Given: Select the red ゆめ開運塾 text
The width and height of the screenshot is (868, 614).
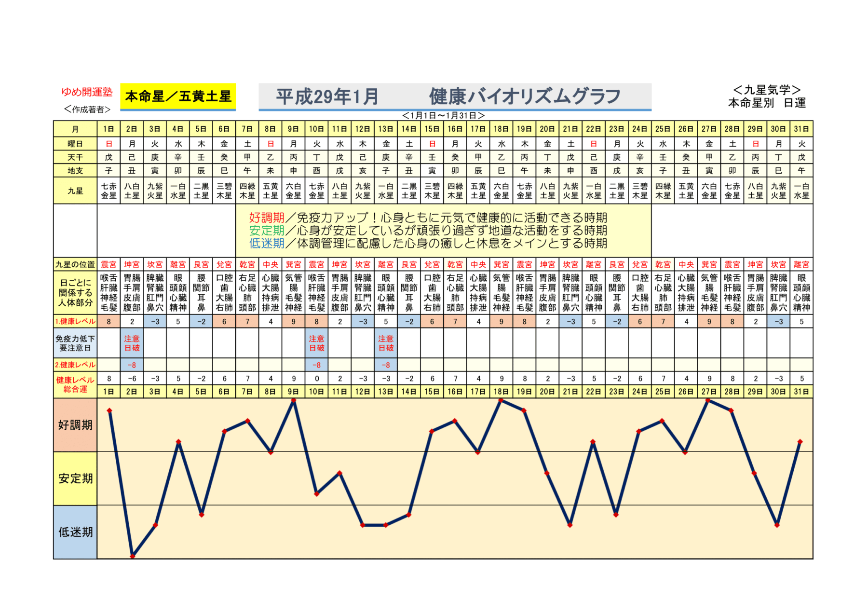Looking at the screenshot, I should [x=87, y=92].
